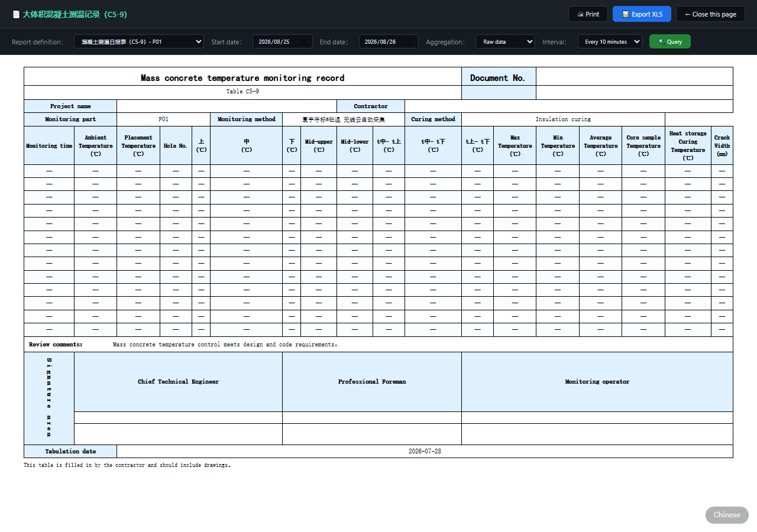Click the 'Review comments:' label

click(x=56, y=345)
